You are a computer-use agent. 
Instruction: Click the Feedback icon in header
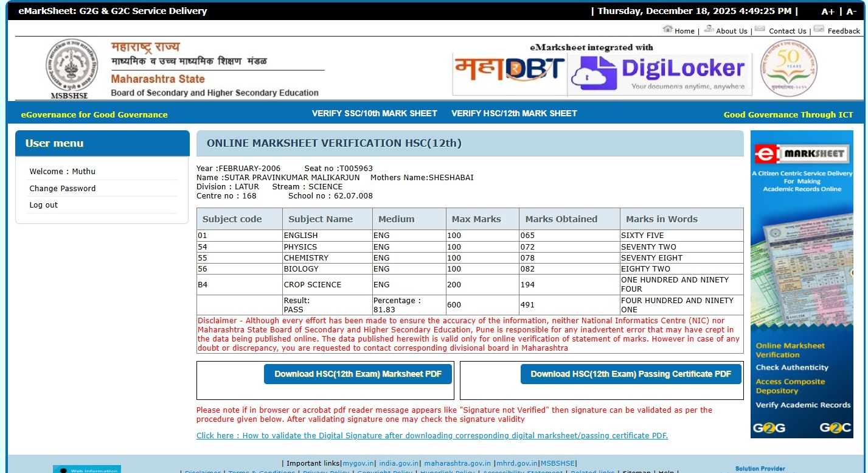tap(819, 29)
